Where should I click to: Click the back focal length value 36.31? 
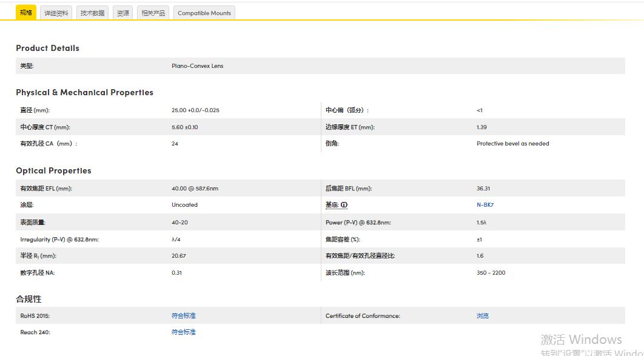(x=483, y=189)
